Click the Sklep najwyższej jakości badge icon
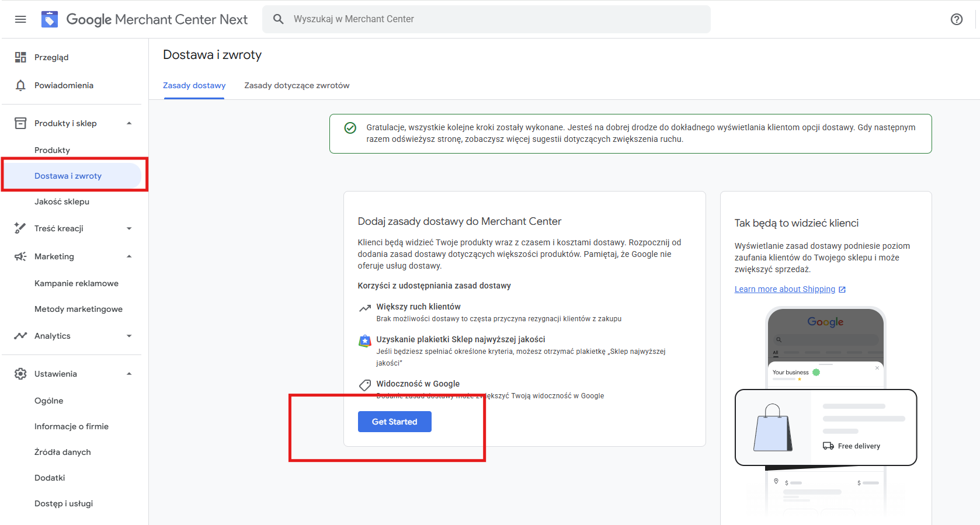 (x=365, y=341)
